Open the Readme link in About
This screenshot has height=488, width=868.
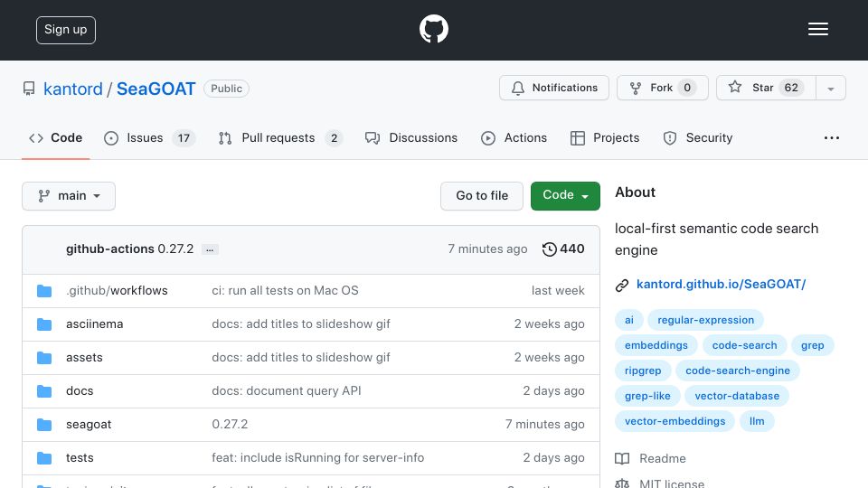tap(662, 459)
